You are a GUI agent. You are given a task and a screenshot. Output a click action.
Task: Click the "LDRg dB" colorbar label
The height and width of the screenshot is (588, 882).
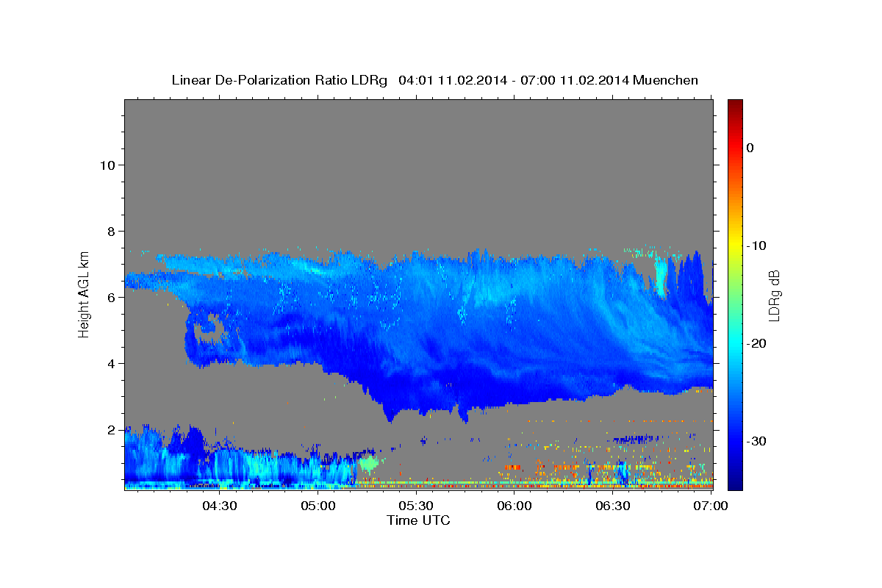click(773, 295)
